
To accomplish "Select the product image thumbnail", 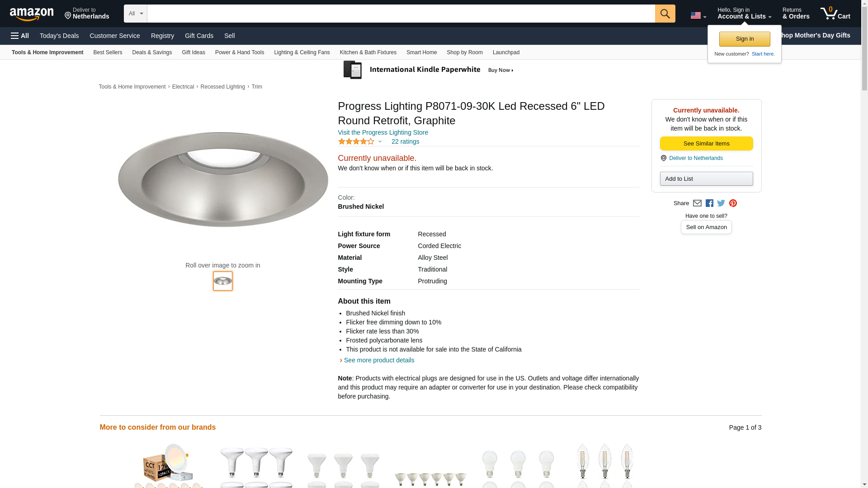I will pyautogui.click(x=223, y=281).
